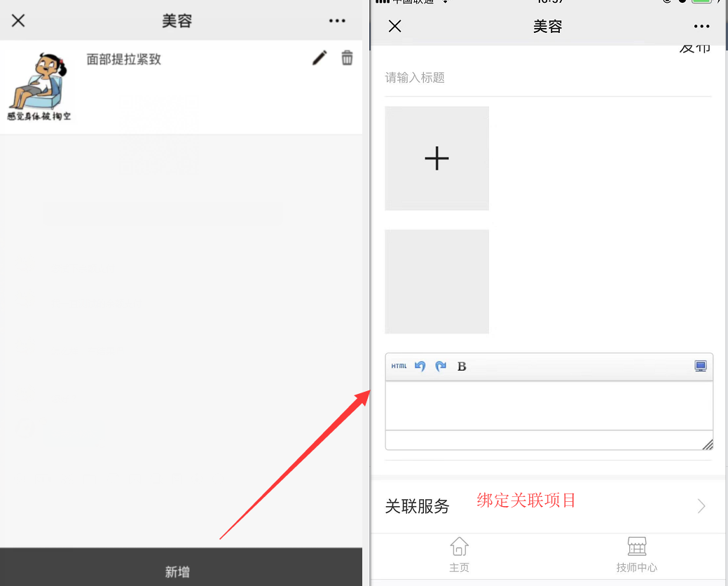Close the left 美容 page with X

point(18,20)
